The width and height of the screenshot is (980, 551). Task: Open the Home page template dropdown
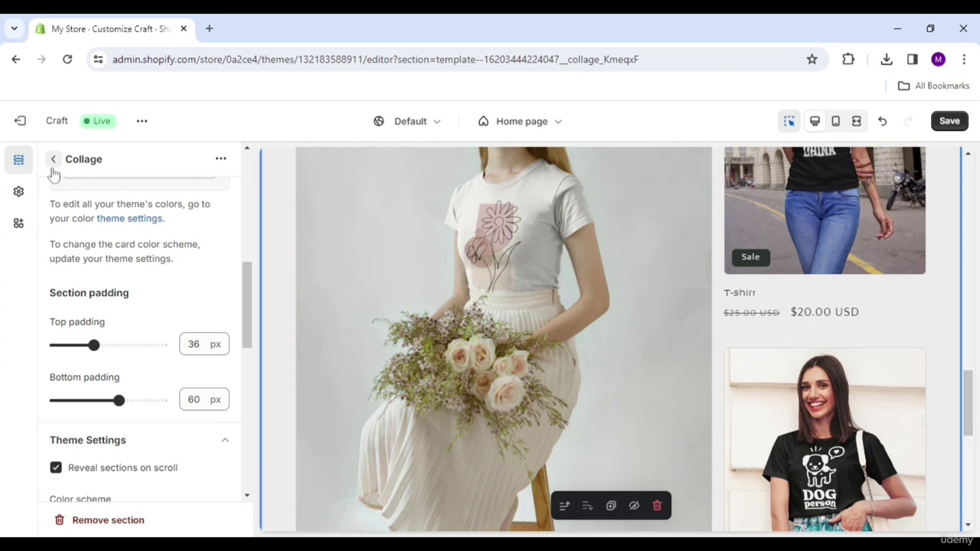pyautogui.click(x=521, y=121)
